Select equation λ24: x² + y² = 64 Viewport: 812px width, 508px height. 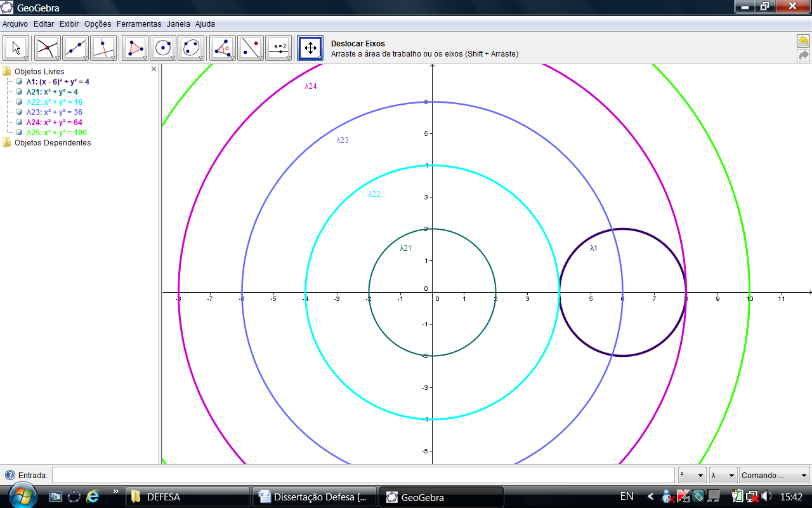[x=55, y=123]
